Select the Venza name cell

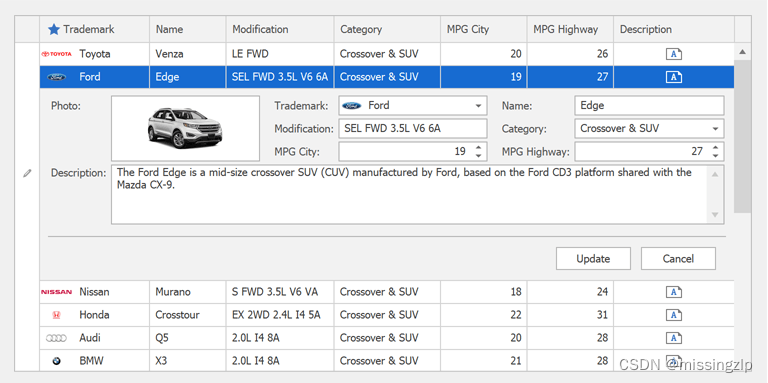pyautogui.click(x=188, y=54)
